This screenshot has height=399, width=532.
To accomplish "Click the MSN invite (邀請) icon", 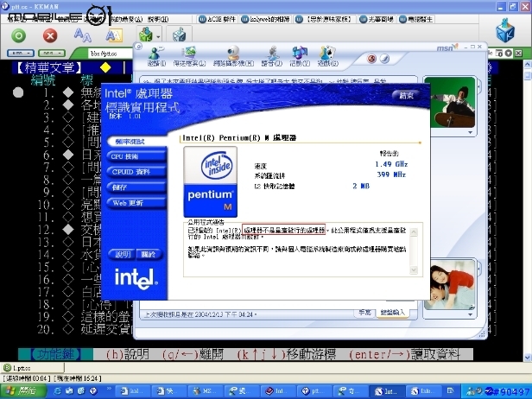I will click(x=156, y=56).
